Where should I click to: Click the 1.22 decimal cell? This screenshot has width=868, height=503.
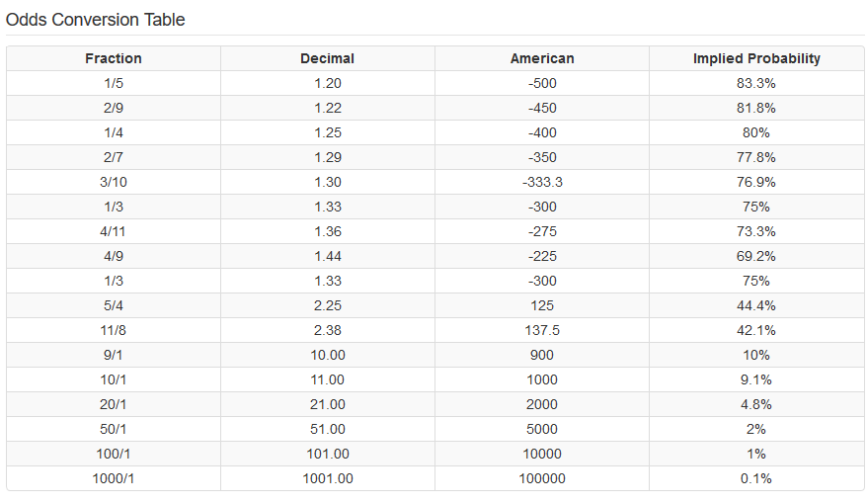pos(328,108)
